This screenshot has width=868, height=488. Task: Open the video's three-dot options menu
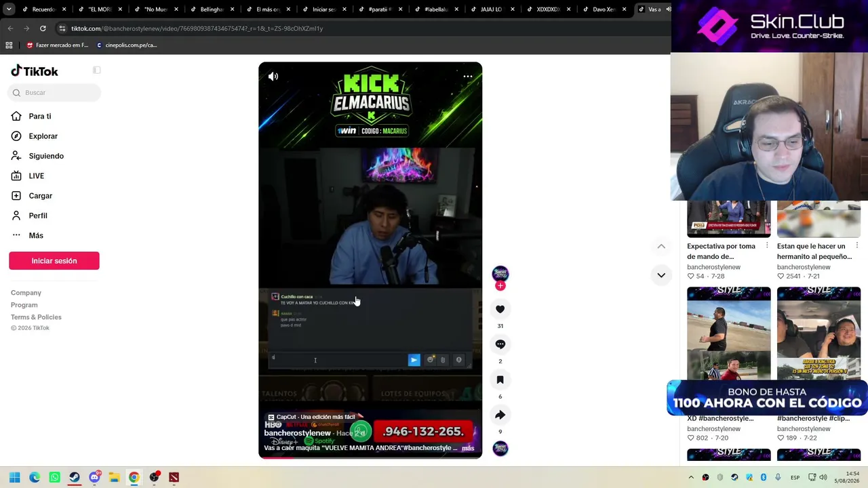467,77
